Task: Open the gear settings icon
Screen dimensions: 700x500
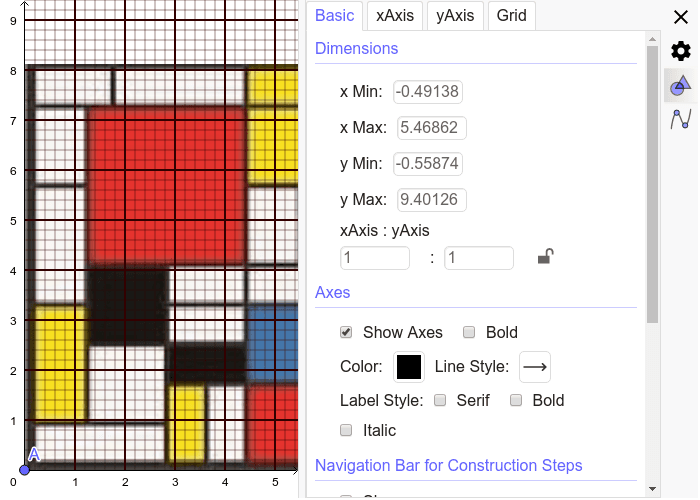Action: click(x=680, y=51)
